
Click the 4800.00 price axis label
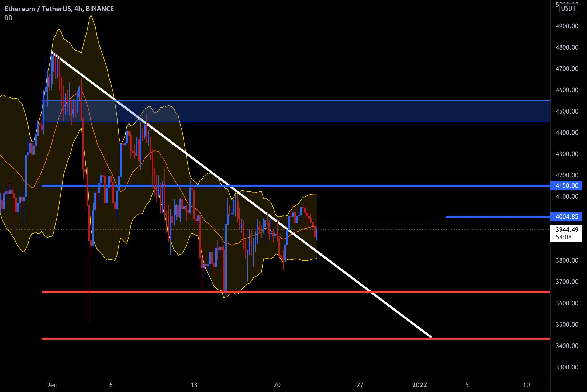pyautogui.click(x=567, y=47)
